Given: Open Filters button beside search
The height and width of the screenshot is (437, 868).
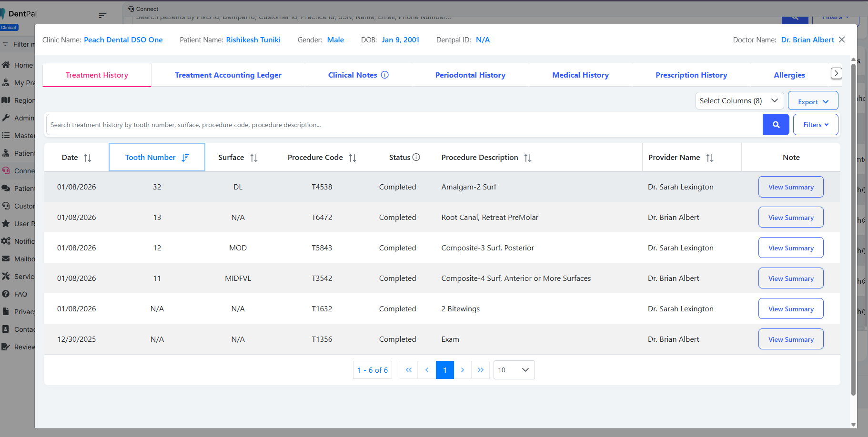Looking at the screenshot, I should (815, 125).
